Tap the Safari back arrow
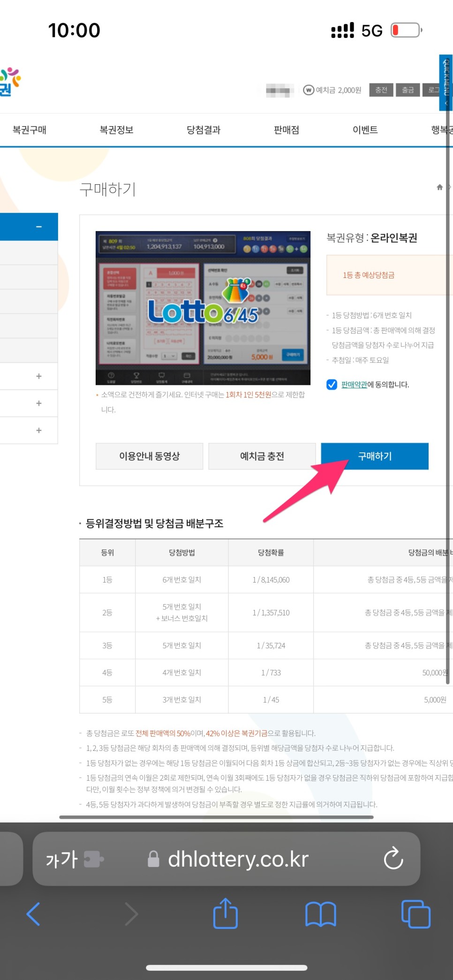Screen dimensions: 453x980 tap(33, 914)
